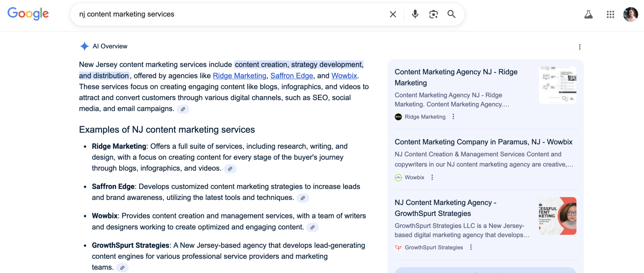
Task: Open source link icon after Wowbix bullet
Action: click(312, 227)
